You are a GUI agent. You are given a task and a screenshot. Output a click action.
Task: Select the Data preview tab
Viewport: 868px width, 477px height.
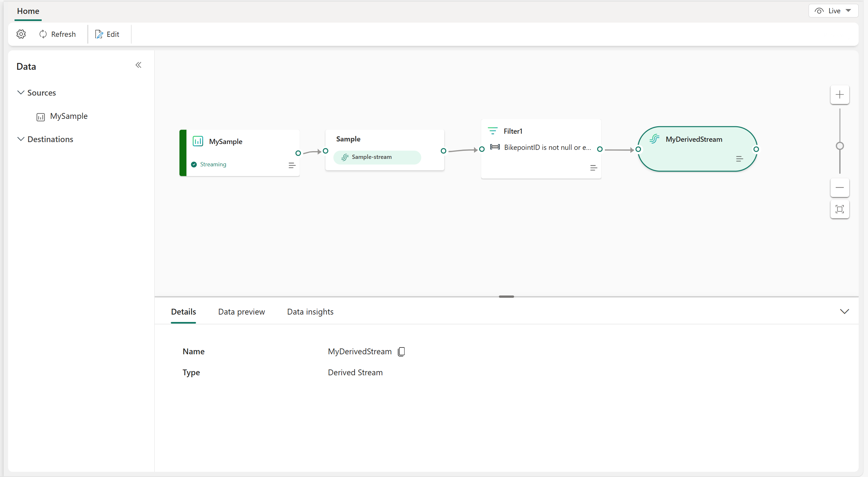pos(241,311)
